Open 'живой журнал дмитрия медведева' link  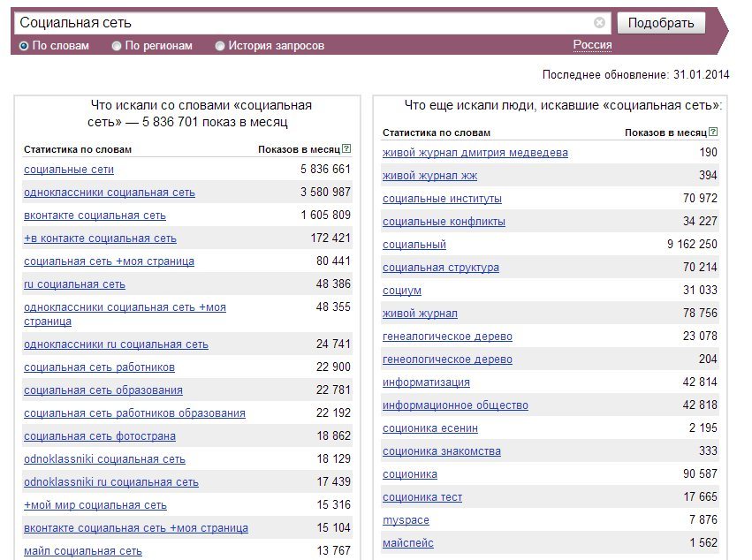pos(475,153)
